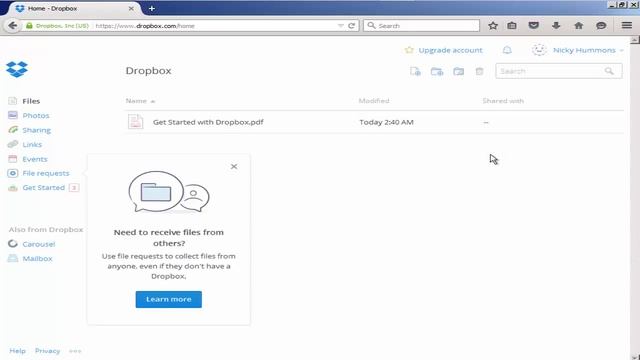Open the address bar history dropdown
640x360 pixels.
[341, 26]
